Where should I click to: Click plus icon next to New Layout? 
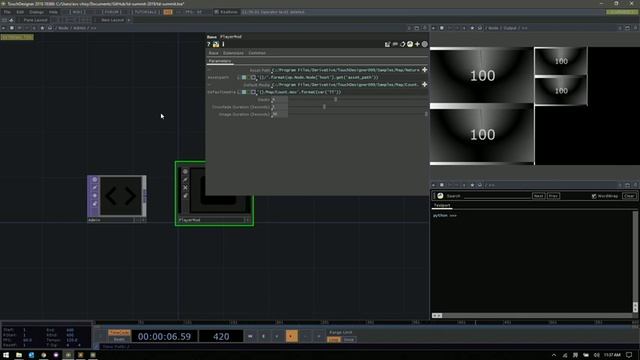click(129, 20)
